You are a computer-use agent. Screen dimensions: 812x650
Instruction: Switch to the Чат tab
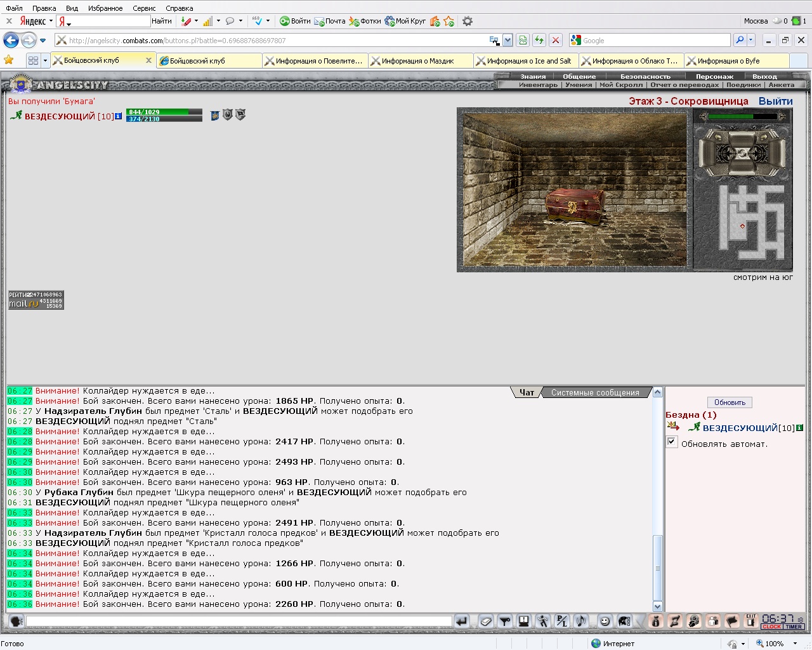527,393
